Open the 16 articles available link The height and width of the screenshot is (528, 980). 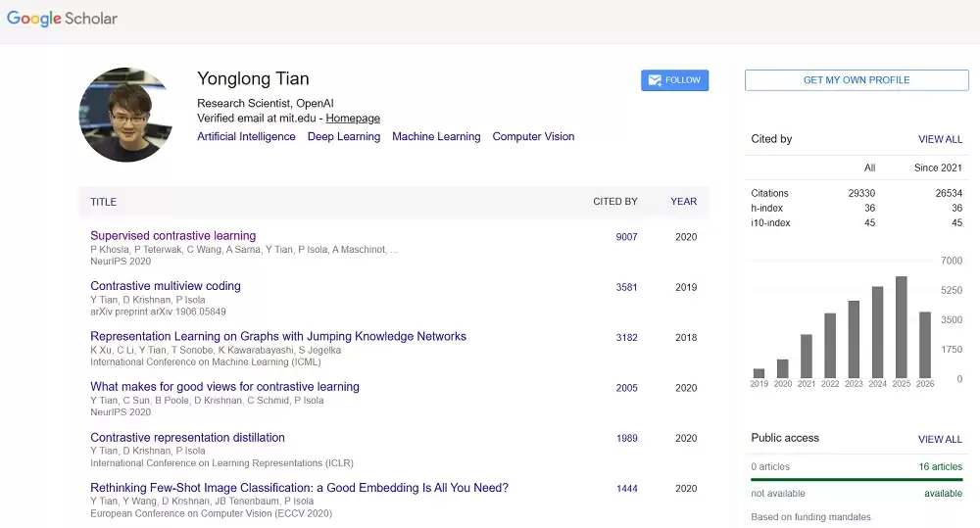tap(940, 466)
